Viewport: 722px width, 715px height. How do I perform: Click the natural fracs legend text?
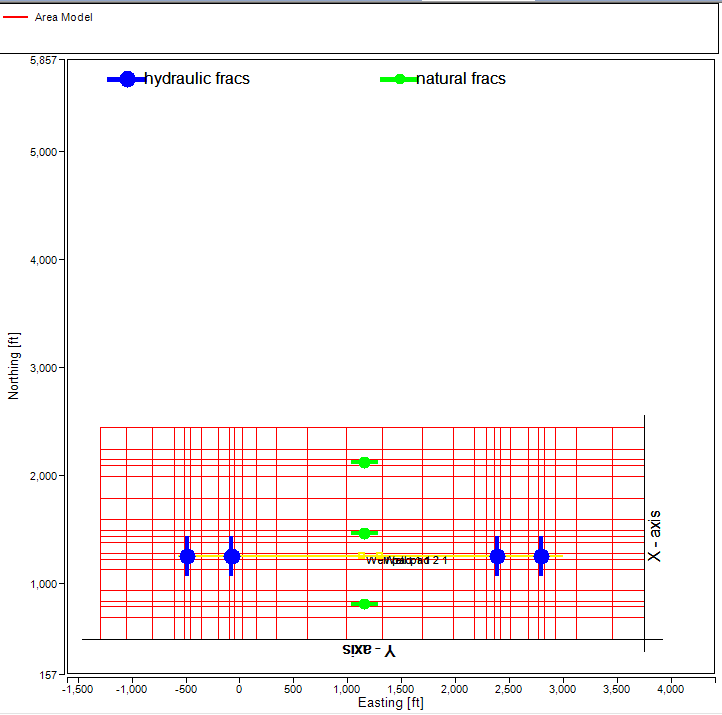point(461,79)
